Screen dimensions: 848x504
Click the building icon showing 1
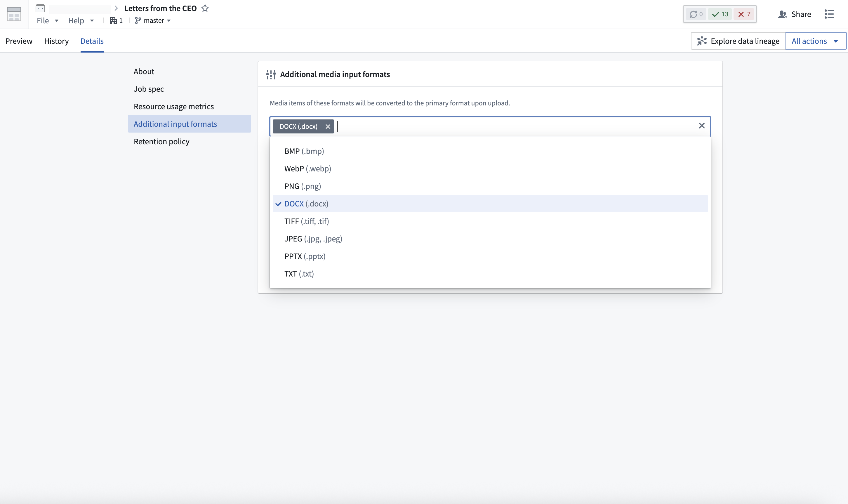[x=116, y=20]
